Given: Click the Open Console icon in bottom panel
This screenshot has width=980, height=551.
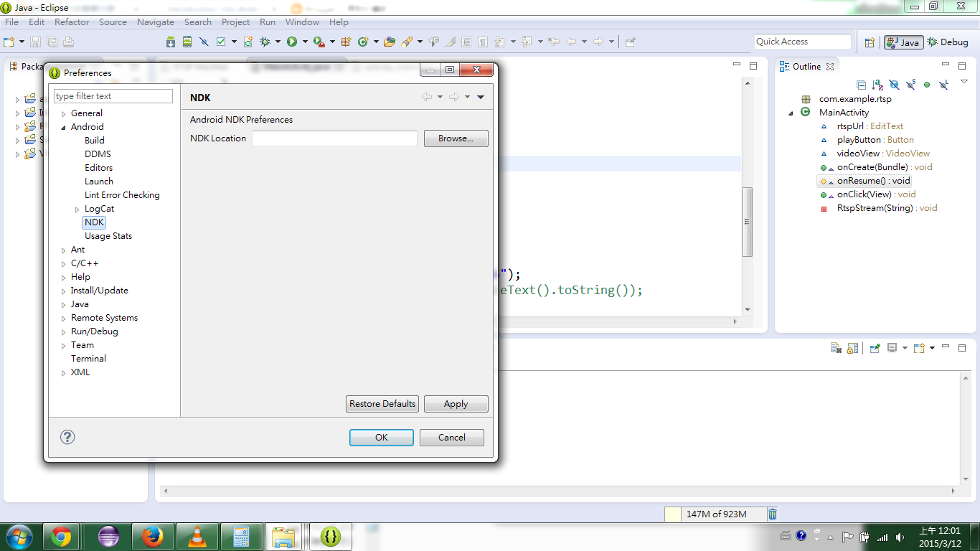Looking at the screenshot, I should point(919,348).
